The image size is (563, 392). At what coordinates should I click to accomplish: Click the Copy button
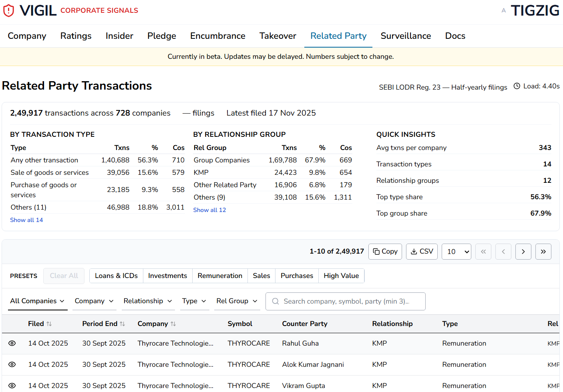(x=385, y=252)
